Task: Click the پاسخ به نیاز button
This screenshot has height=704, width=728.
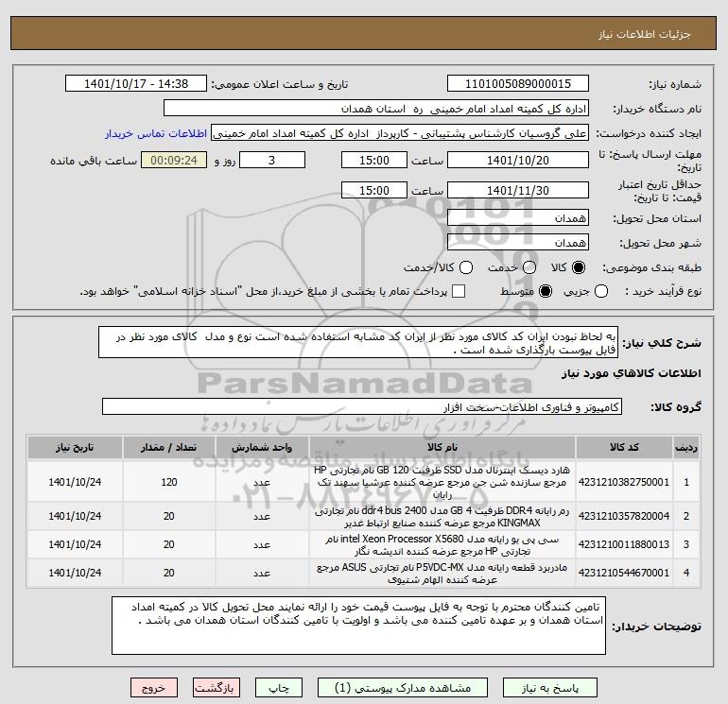Action: coord(549,688)
